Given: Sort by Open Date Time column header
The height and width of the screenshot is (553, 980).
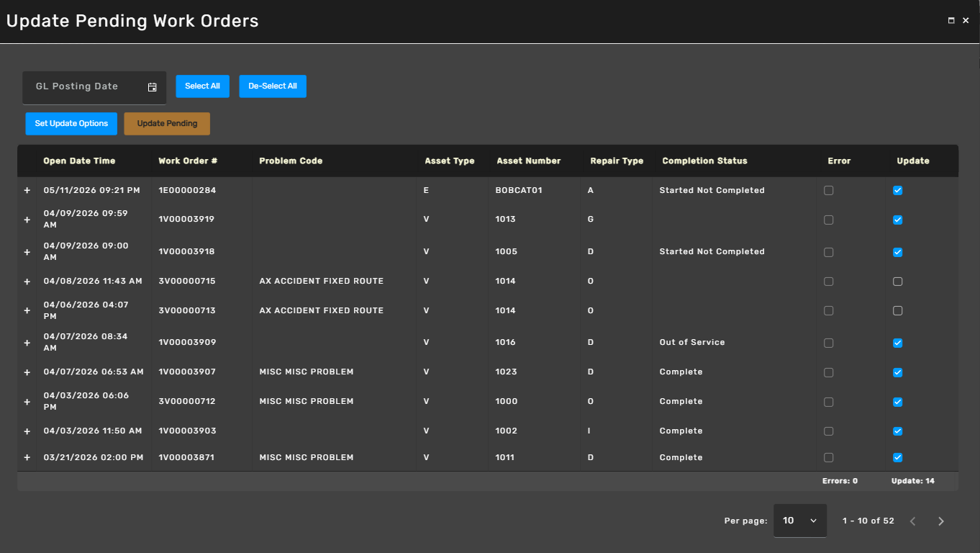Looking at the screenshot, I should pyautogui.click(x=79, y=161).
